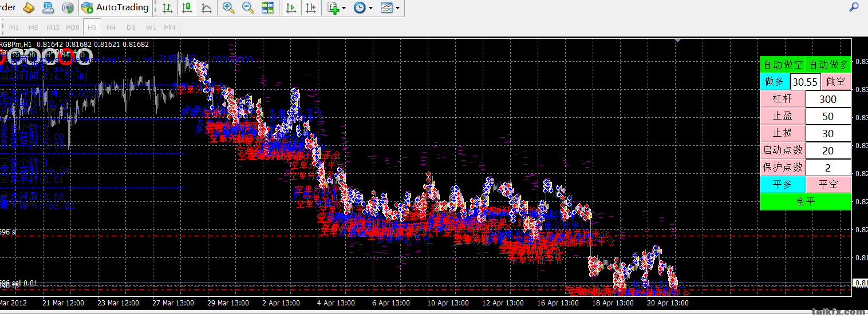This screenshot has width=868, height=318.
Task: Toggle chart shift from right border
Action: pos(311,8)
